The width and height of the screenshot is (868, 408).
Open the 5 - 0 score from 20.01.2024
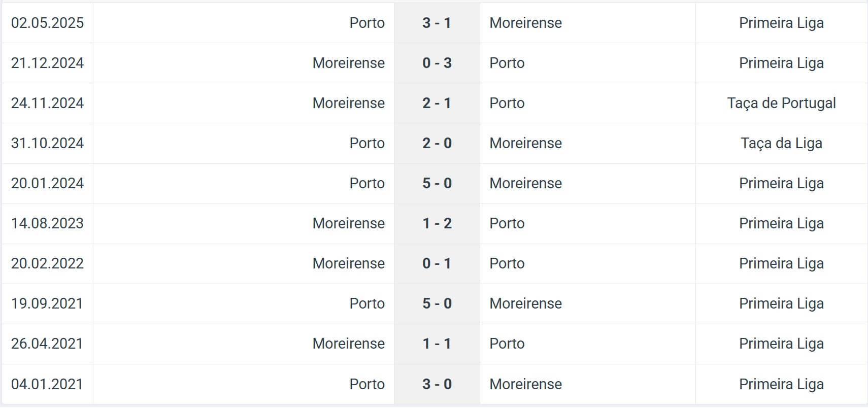pyautogui.click(x=437, y=183)
